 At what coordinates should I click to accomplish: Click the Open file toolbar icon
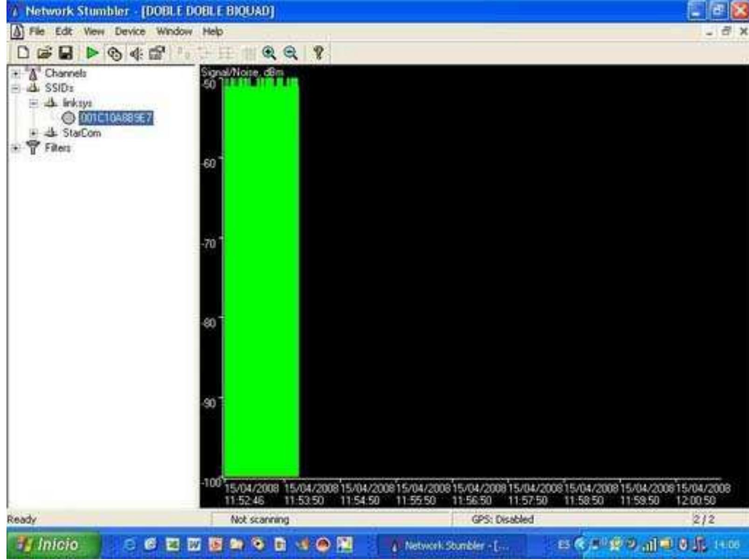[x=44, y=53]
